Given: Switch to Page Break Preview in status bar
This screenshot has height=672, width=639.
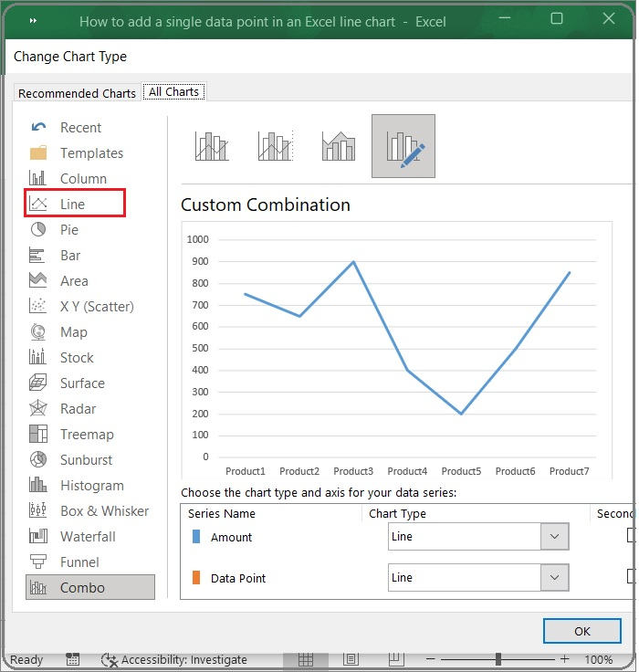Looking at the screenshot, I should pyautogui.click(x=396, y=659).
